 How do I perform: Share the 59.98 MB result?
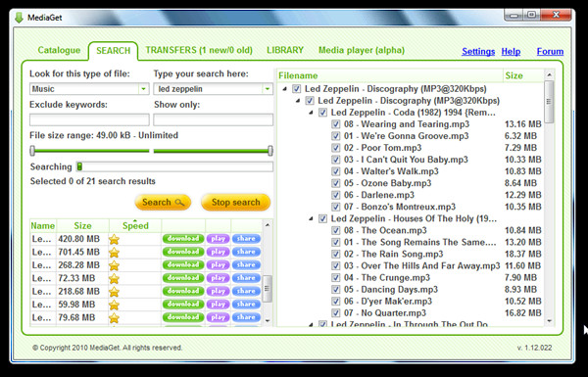246,305
